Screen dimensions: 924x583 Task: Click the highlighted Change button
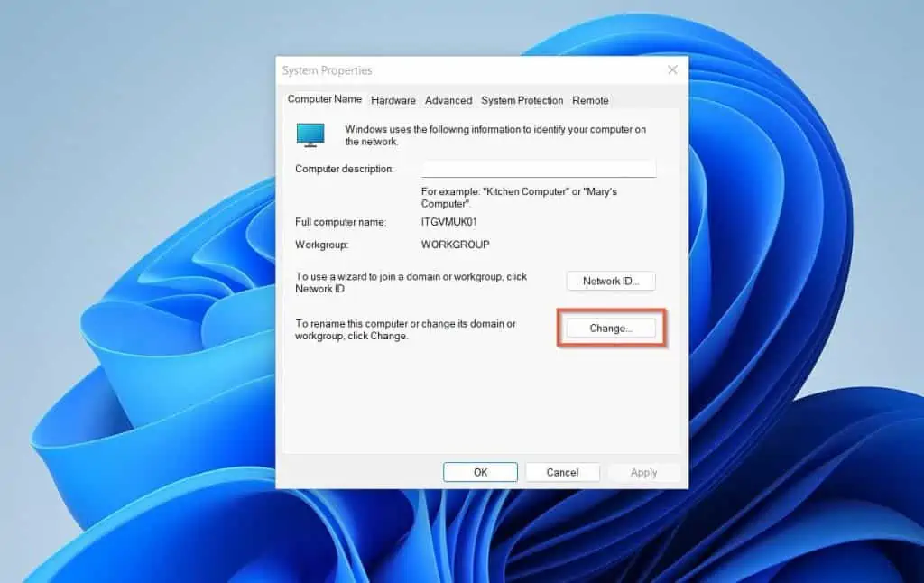point(611,328)
